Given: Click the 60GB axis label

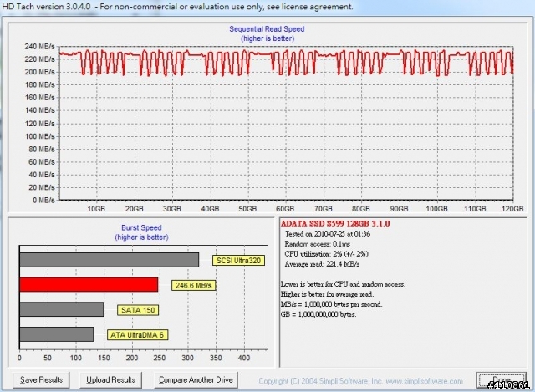Looking at the screenshot, I should tap(285, 209).
